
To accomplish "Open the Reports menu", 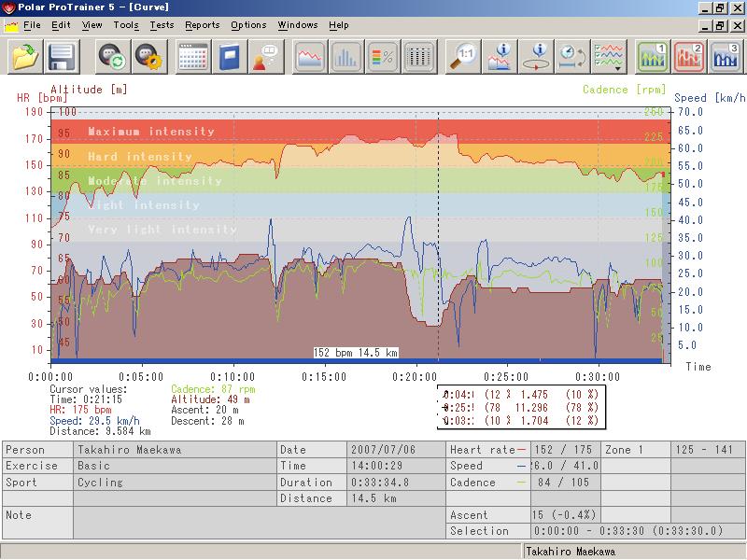I will pos(203,25).
